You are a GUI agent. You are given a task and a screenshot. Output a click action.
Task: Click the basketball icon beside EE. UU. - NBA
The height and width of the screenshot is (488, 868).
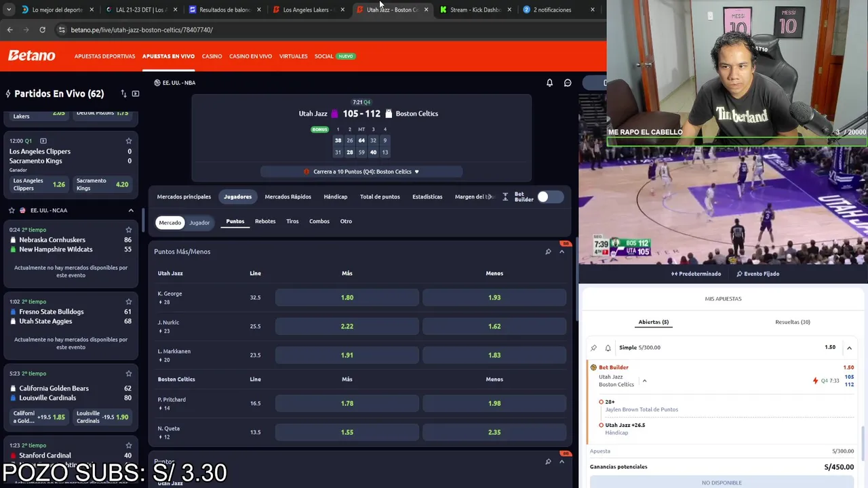(157, 83)
